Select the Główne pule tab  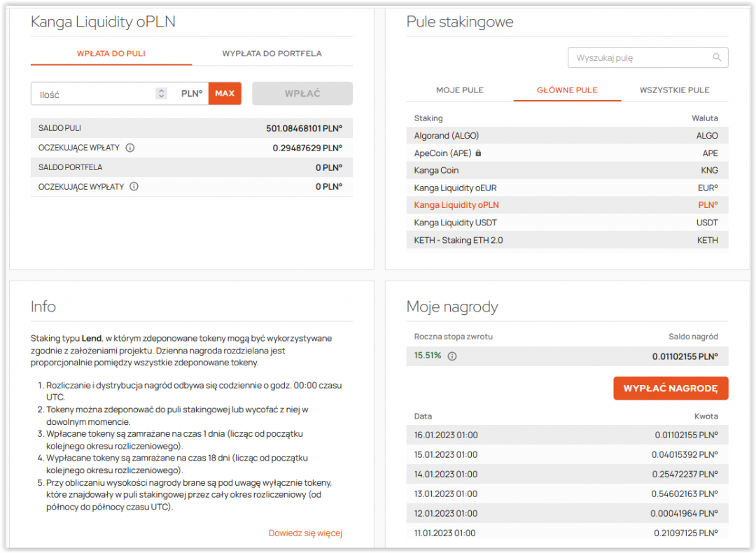tap(567, 90)
